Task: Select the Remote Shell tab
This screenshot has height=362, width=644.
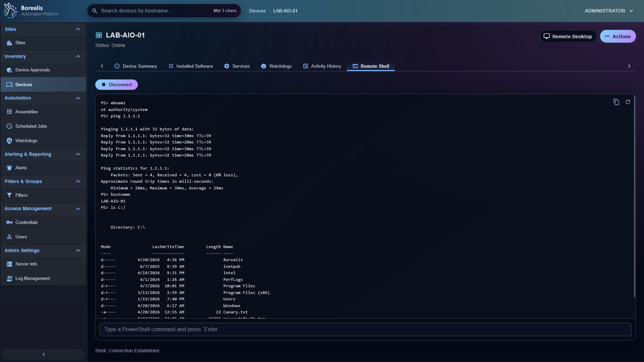Action: tap(371, 66)
